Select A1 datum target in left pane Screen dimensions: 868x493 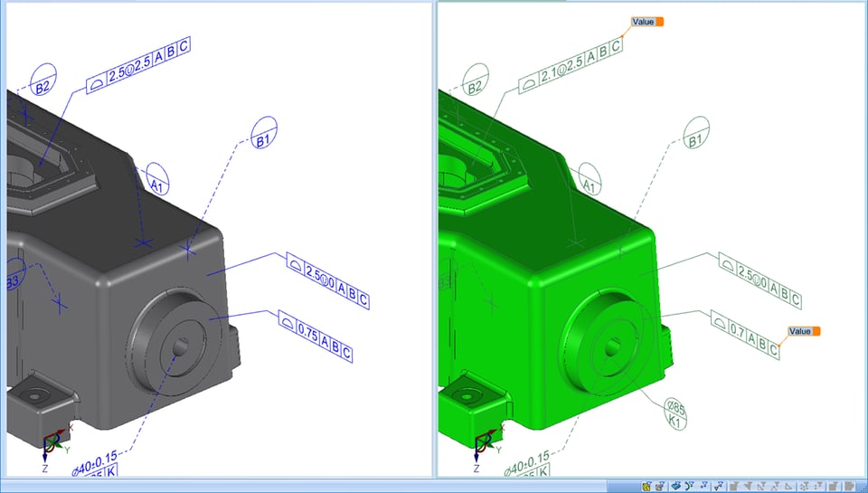click(x=157, y=179)
